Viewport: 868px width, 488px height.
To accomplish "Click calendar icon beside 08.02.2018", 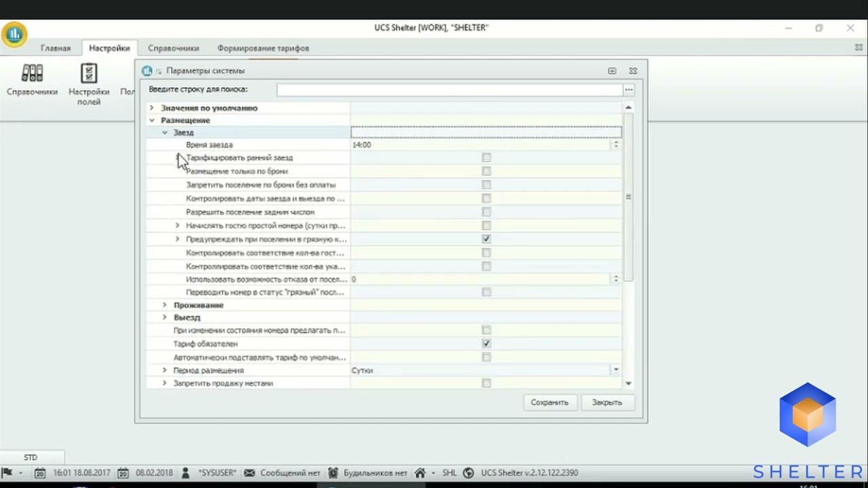I will (123, 472).
